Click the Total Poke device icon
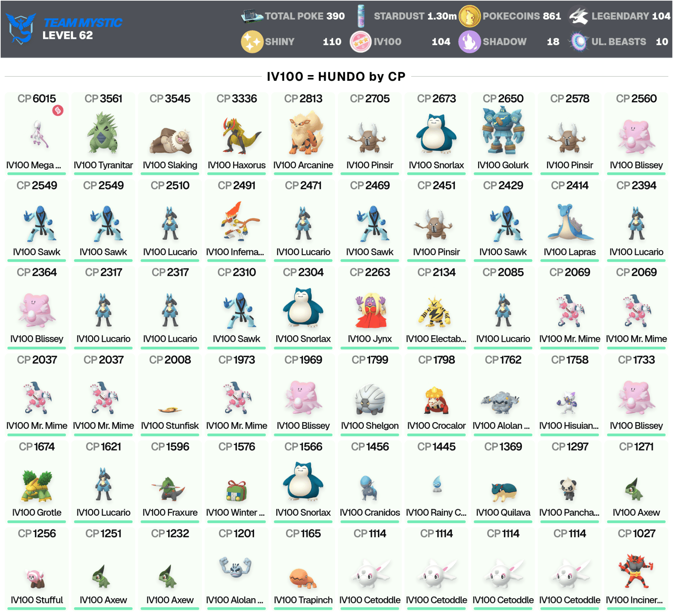The image size is (673, 616). pos(252,16)
